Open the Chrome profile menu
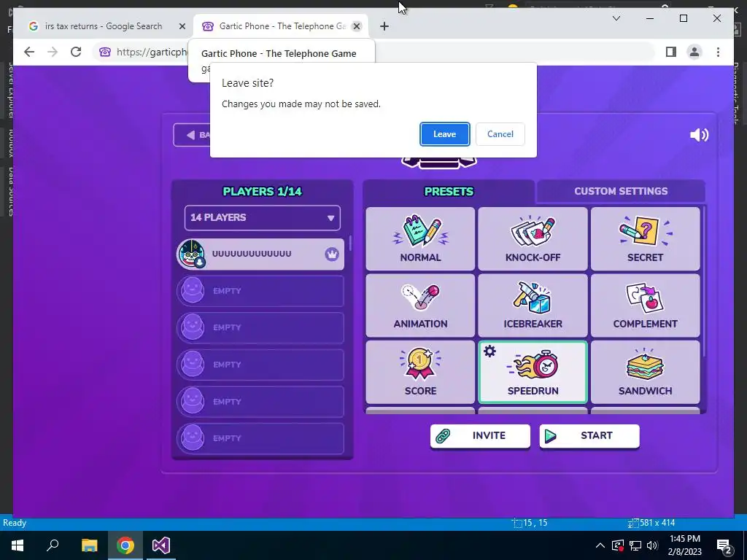The image size is (747, 560). click(694, 52)
